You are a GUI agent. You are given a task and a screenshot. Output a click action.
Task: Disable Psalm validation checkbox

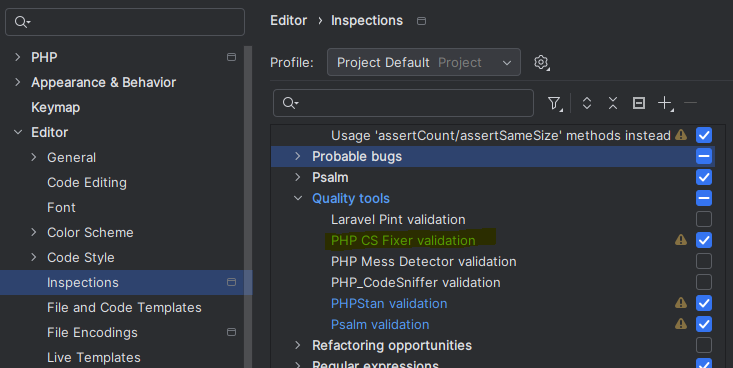704,324
